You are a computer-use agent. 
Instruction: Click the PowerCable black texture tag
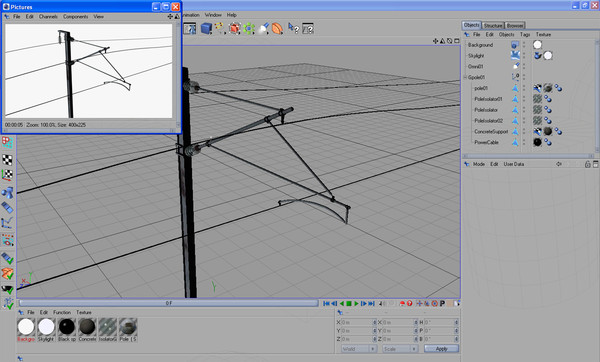point(538,142)
